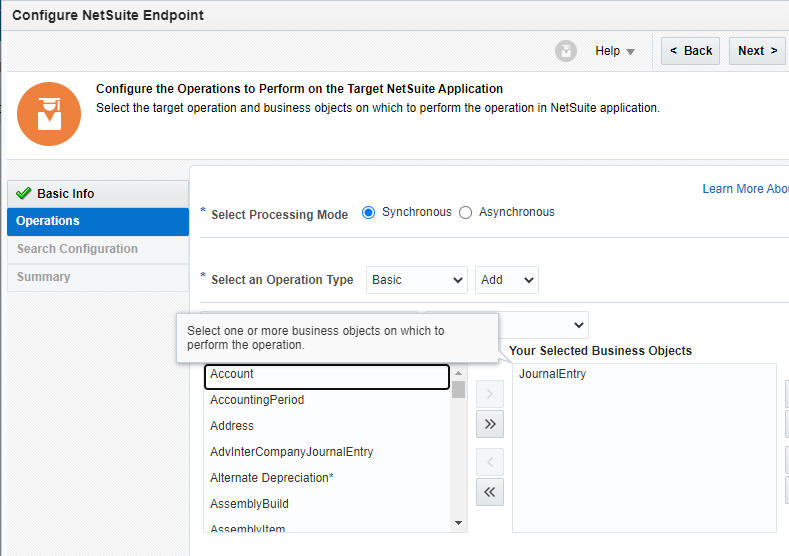
Task: Click the grey round icon beside Help
Action: tap(566, 51)
